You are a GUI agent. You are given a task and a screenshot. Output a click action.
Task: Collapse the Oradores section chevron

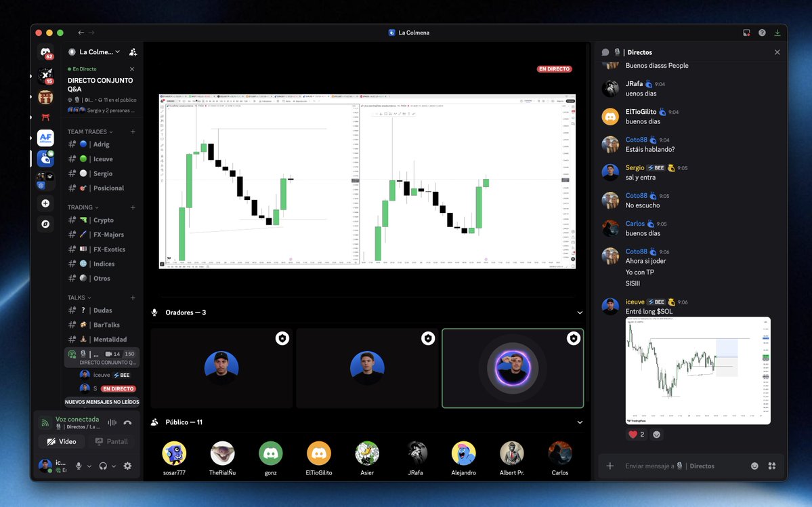580,312
